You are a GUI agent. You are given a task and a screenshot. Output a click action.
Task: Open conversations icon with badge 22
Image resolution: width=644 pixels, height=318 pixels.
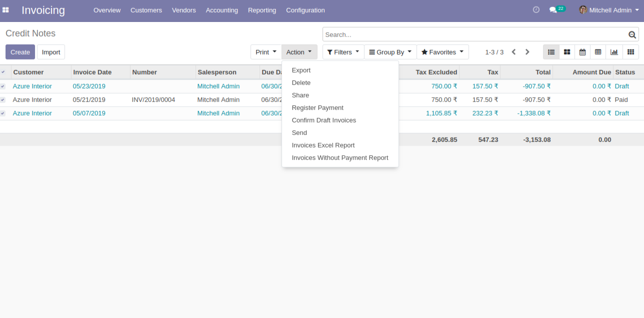[x=557, y=9]
